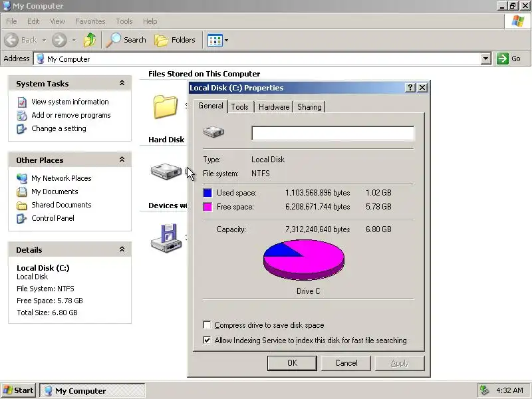Viewport: 532px width, 399px height.
Task: Open the Views dropdown arrow
Action: [227, 41]
